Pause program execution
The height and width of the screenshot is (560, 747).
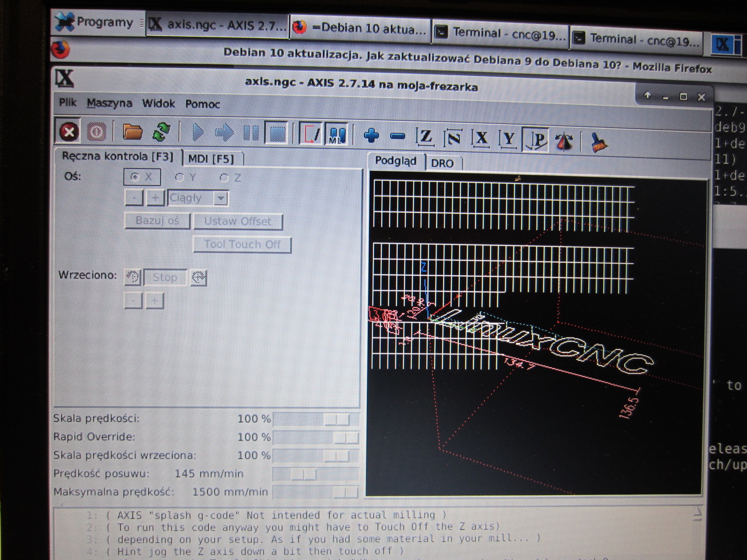251,134
